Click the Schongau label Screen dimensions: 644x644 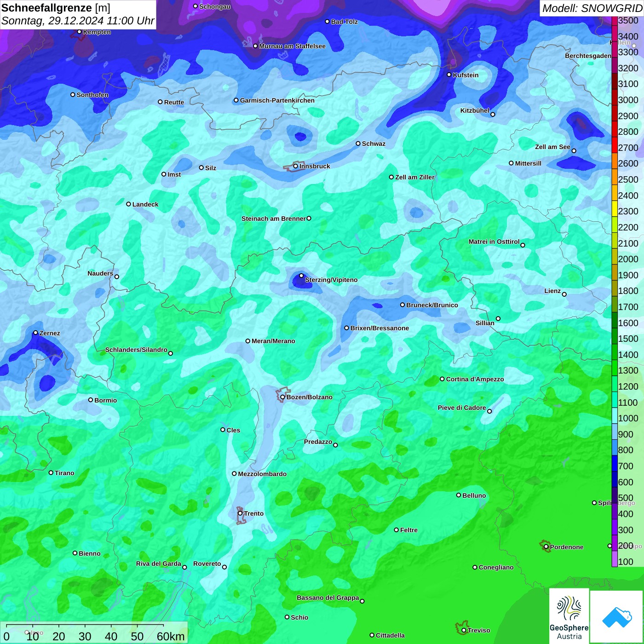[x=215, y=6]
